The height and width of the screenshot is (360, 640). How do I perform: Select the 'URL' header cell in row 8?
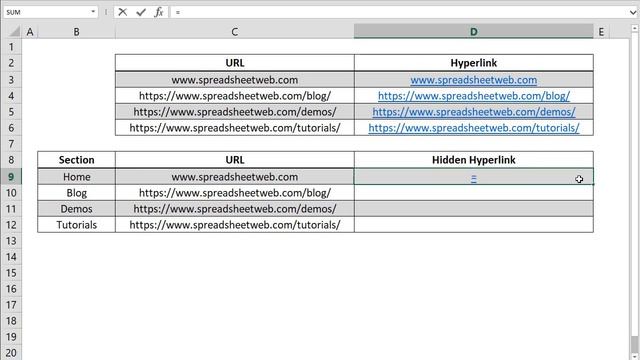tap(235, 160)
